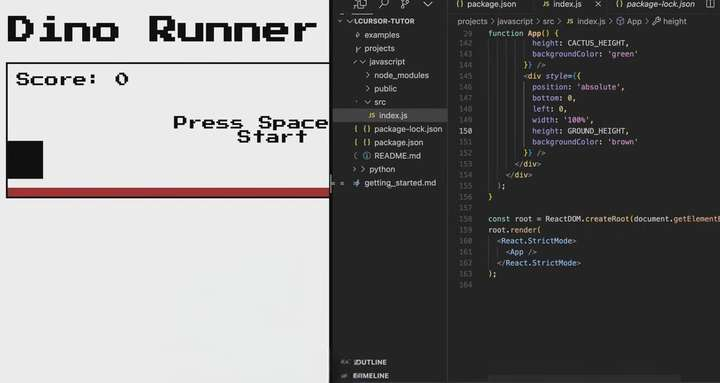Click the split editor icon
This screenshot has width=720, height=383.
709,4
